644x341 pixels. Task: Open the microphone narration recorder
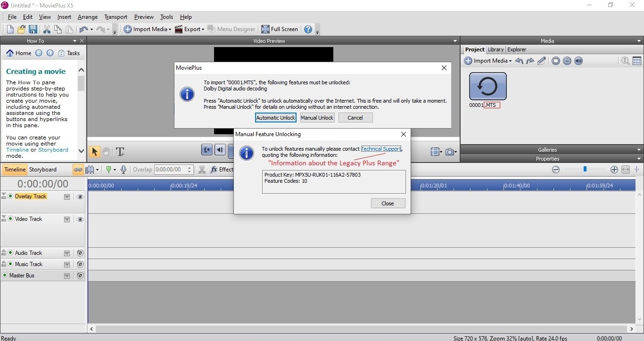coord(124,170)
